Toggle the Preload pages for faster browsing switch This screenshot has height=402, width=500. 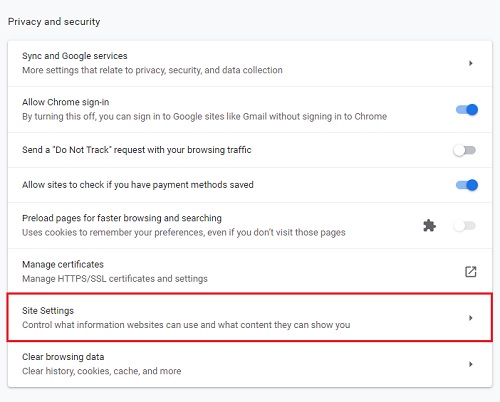[x=464, y=226]
